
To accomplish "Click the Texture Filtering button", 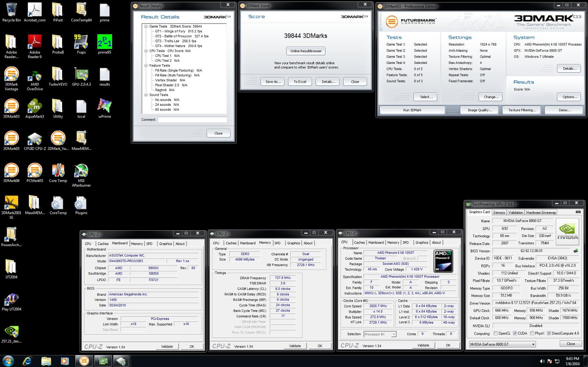I will pos(522,110).
